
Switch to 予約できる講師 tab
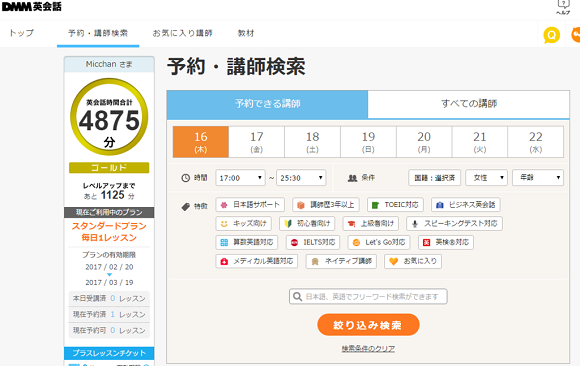267,104
